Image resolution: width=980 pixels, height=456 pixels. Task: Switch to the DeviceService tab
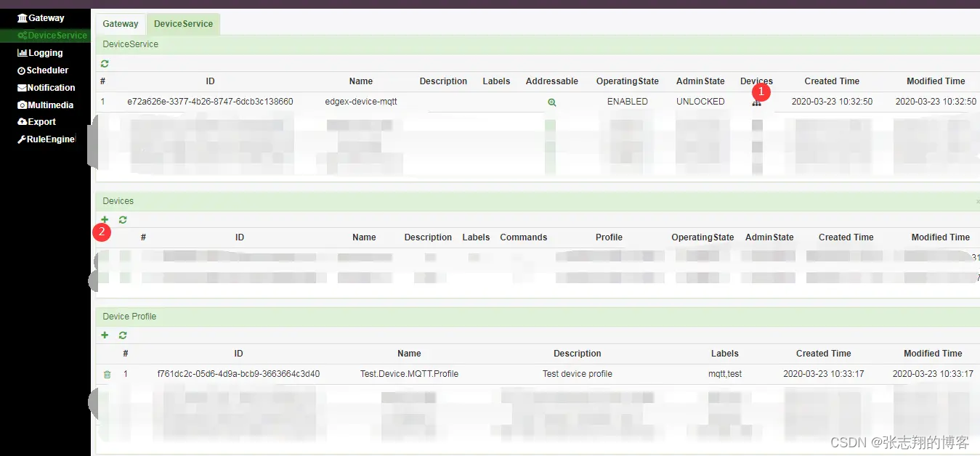(183, 24)
